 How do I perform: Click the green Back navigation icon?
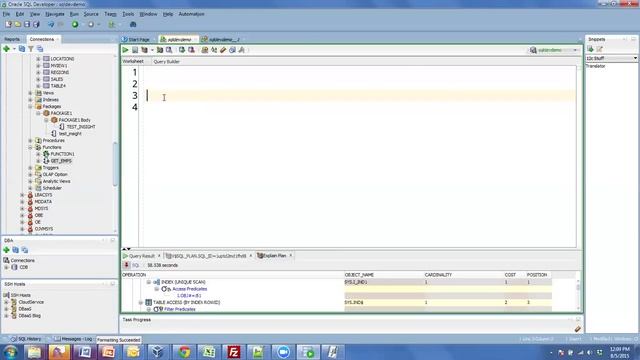pyautogui.click(x=75, y=24)
